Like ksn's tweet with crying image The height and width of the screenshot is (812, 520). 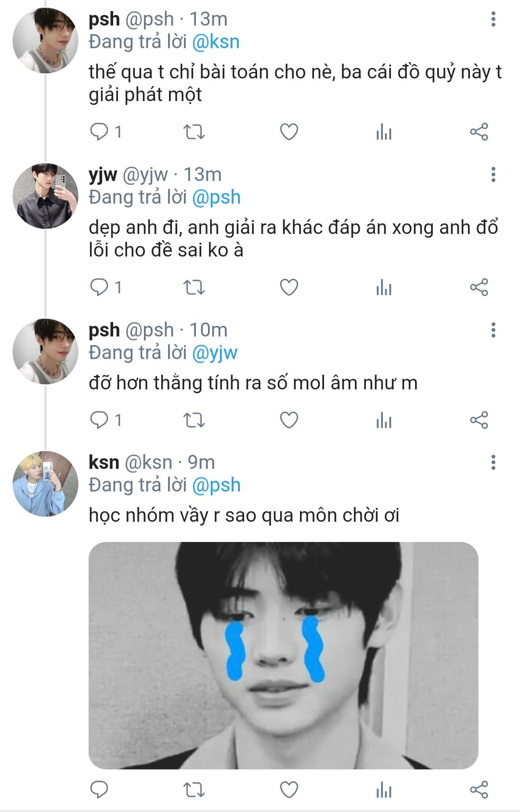pos(289,790)
